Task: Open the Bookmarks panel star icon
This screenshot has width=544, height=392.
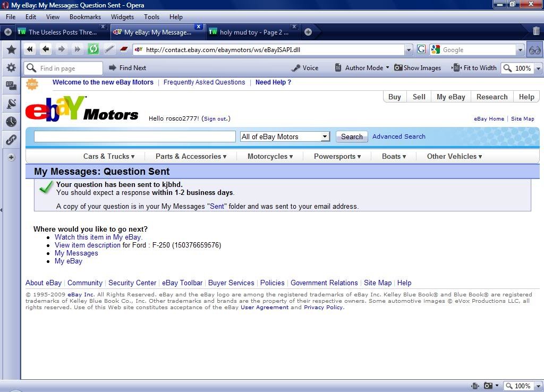Action: 11,49
